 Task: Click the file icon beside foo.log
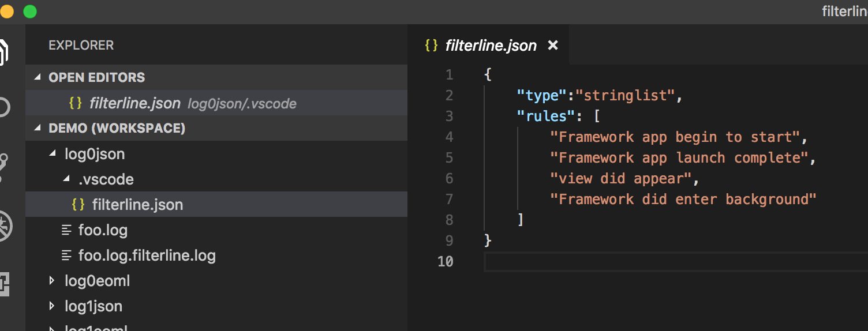coord(67,231)
